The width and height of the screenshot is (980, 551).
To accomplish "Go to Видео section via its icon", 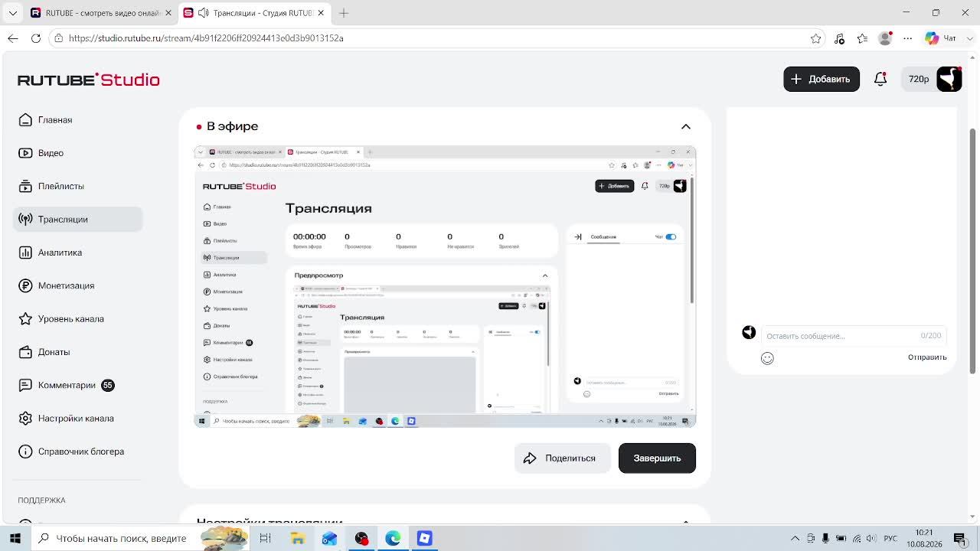I will coord(25,153).
